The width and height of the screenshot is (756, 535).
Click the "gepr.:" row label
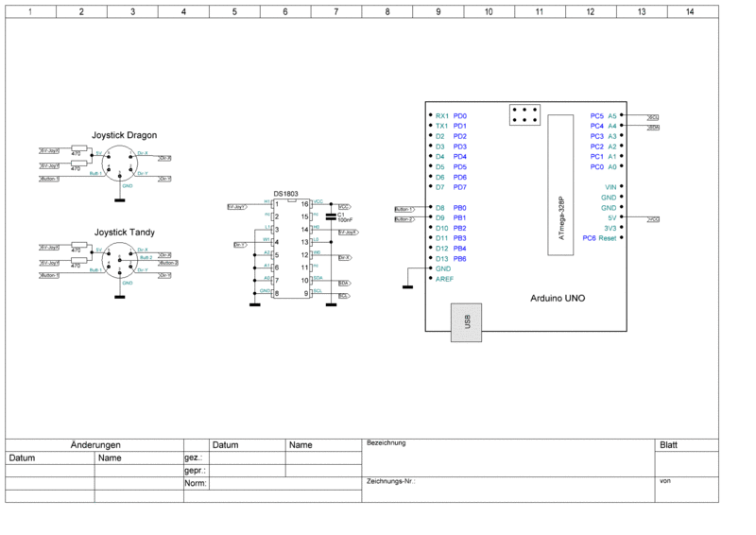point(195,471)
